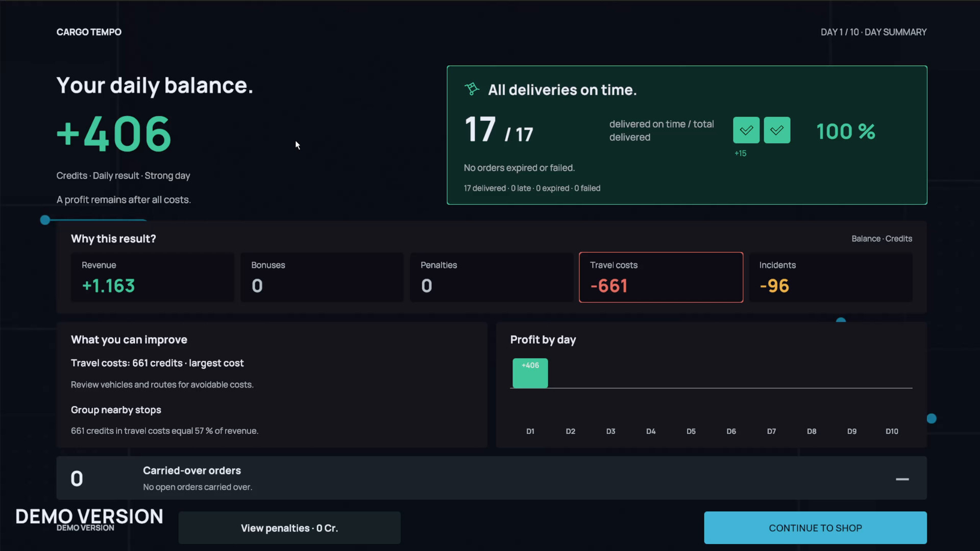Viewport: 980px width, 551px height.
Task: Click the second green checkmark streak badge
Action: [777, 130]
